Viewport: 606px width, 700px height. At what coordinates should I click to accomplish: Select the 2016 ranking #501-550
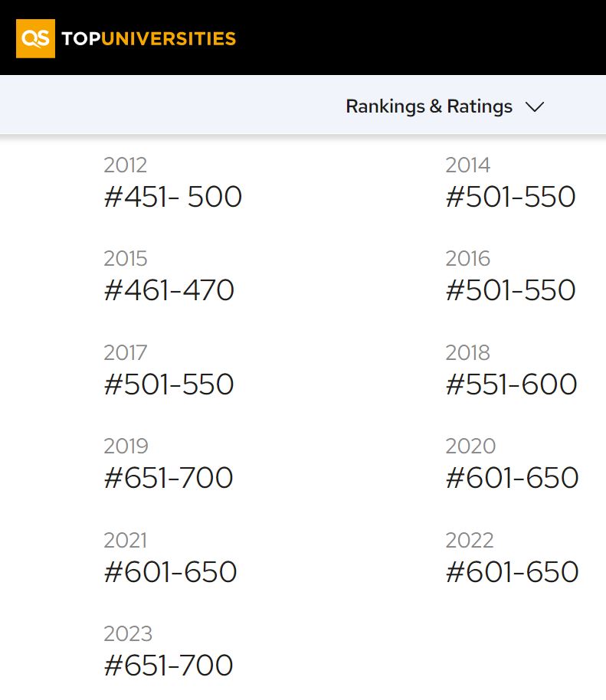510,290
